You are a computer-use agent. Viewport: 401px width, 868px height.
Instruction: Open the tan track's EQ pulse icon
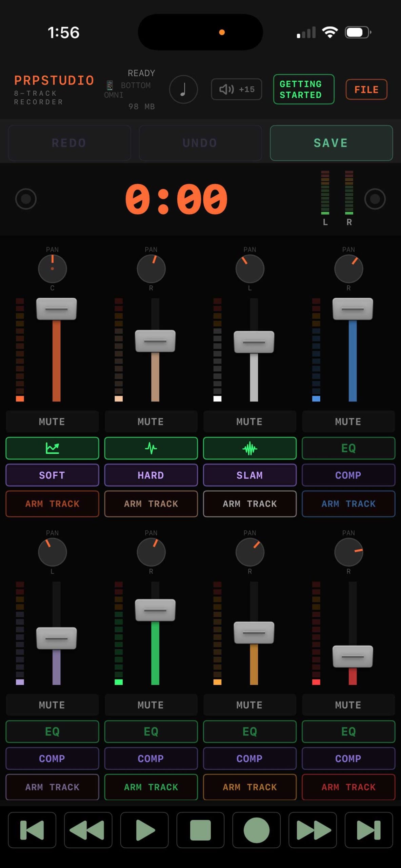coord(151,448)
